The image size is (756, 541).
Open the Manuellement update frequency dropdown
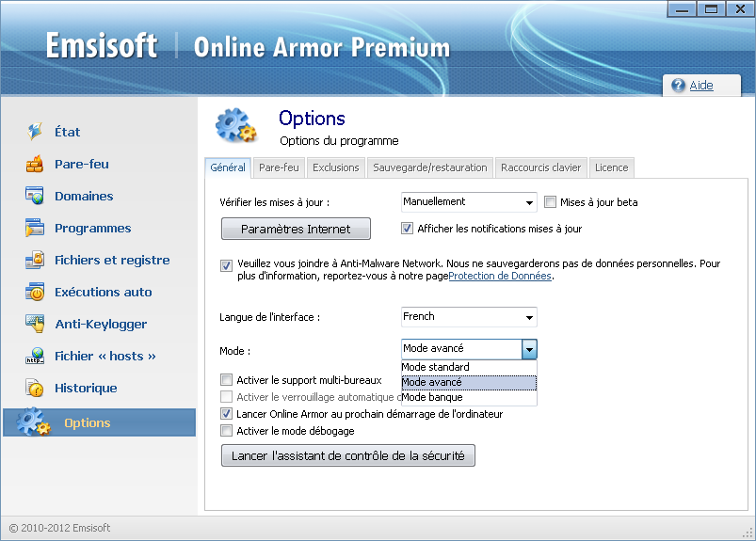point(469,202)
